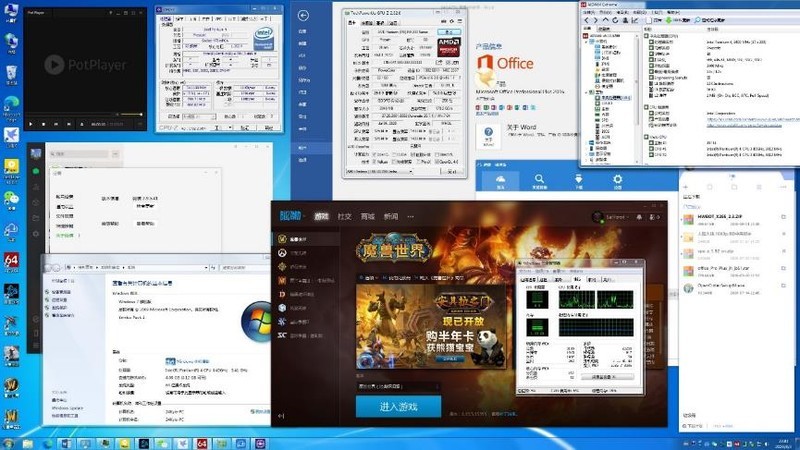
Task: Select Hearthstone icon in Battle.net sidebar
Action: [282, 266]
